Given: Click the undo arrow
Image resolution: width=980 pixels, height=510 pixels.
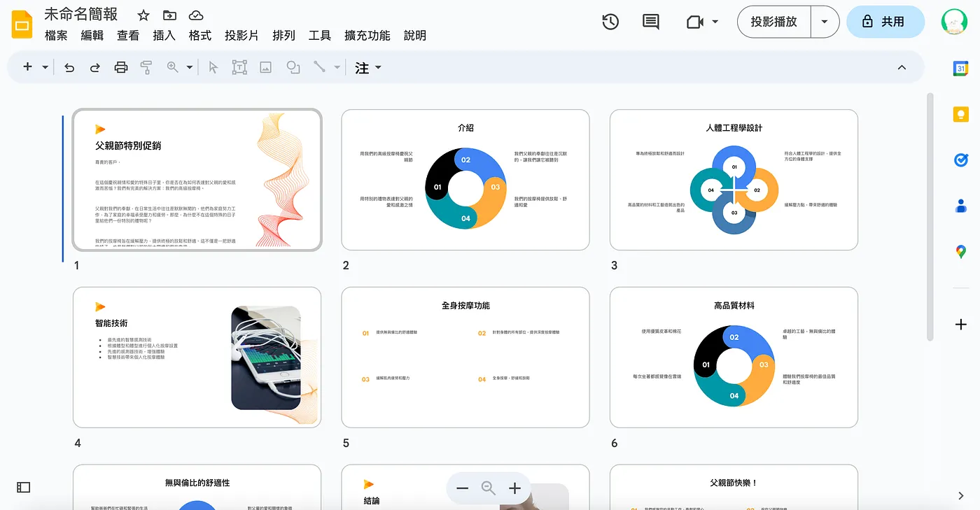Looking at the screenshot, I should pyautogui.click(x=69, y=67).
